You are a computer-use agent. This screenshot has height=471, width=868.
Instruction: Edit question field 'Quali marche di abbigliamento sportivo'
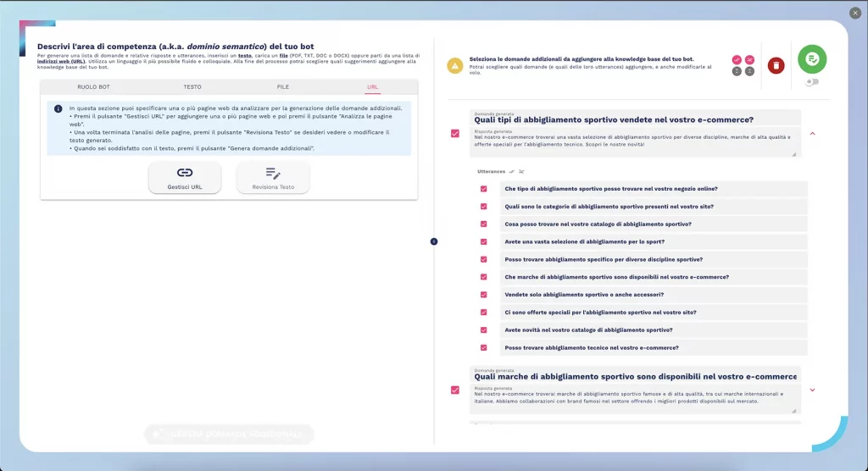tap(635, 374)
